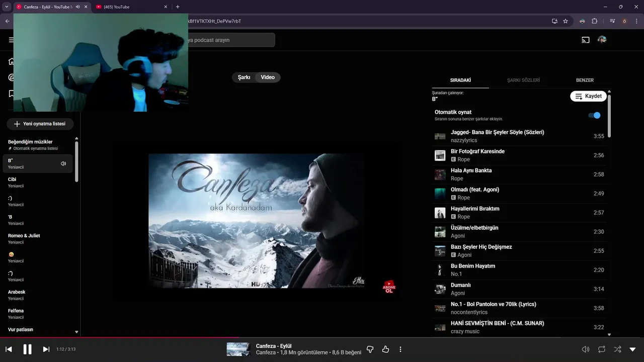Screen dimensions: 644x362
Task: Click Yeni oynatma listesi button
Action: point(40,124)
